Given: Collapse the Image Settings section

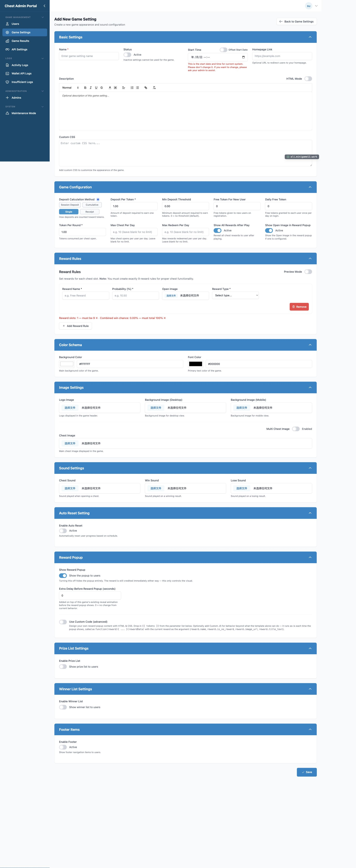Looking at the screenshot, I should [310, 388].
